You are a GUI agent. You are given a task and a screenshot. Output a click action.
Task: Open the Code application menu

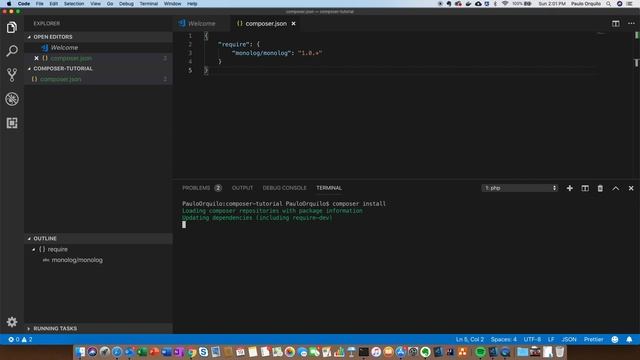(24, 4)
